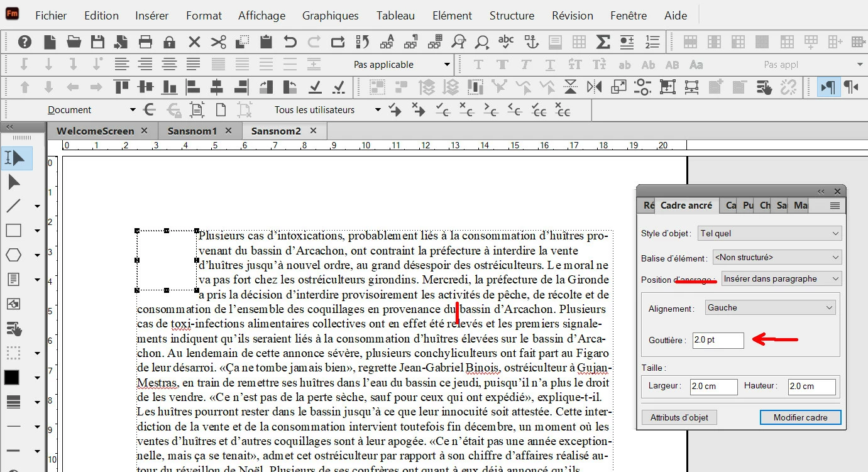Click the black fill color swatch
The image size is (868, 472).
click(12, 377)
